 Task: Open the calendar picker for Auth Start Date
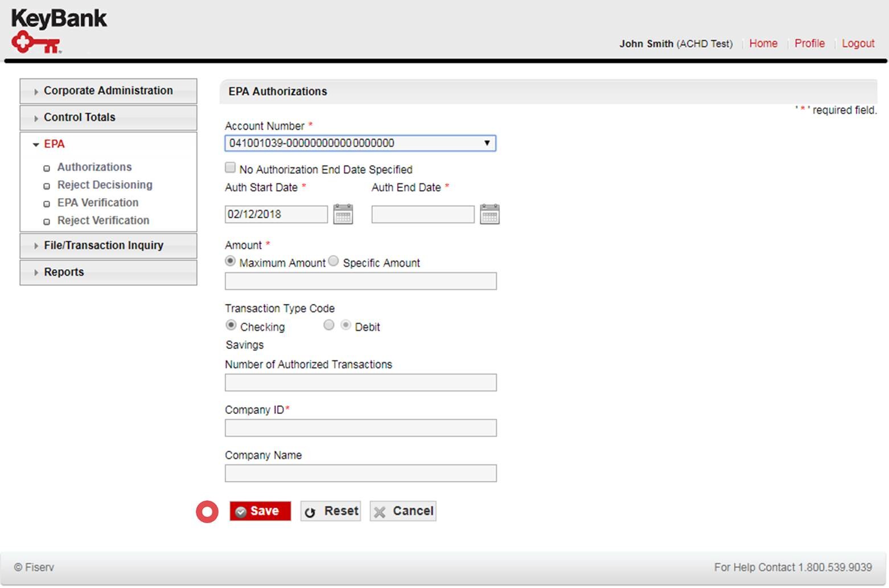click(343, 213)
